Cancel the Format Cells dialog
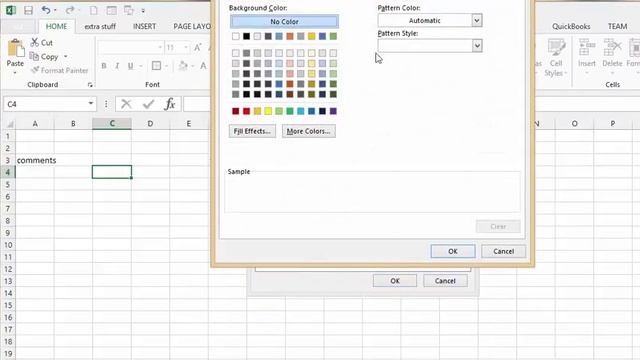The height and width of the screenshot is (360, 640). pyautogui.click(x=503, y=251)
